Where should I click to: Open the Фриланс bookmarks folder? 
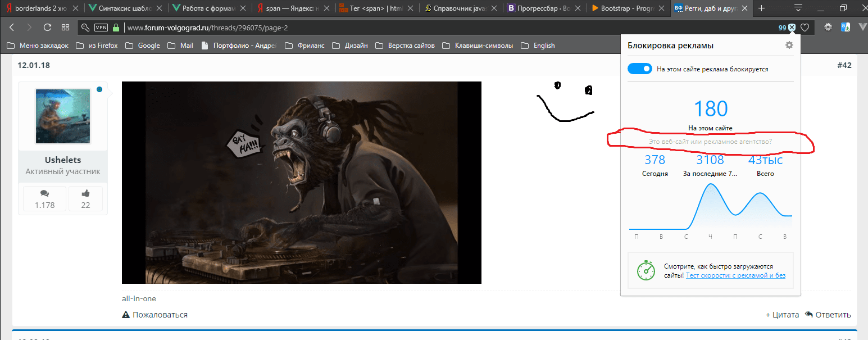pos(305,46)
